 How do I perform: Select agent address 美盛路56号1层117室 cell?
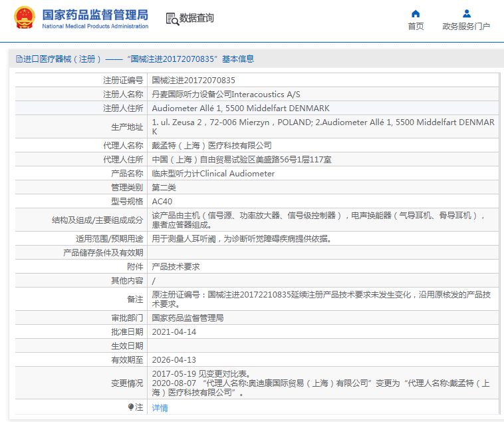322,159
